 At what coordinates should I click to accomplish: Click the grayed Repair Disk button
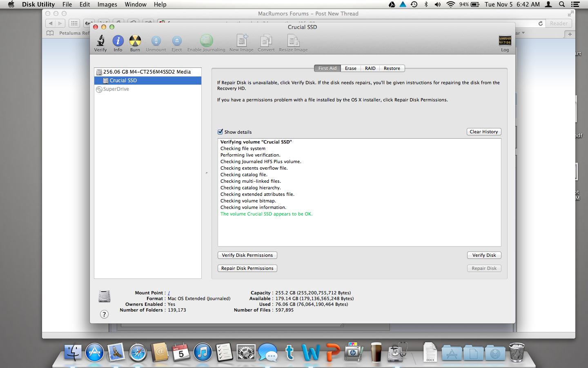[484, 268]
